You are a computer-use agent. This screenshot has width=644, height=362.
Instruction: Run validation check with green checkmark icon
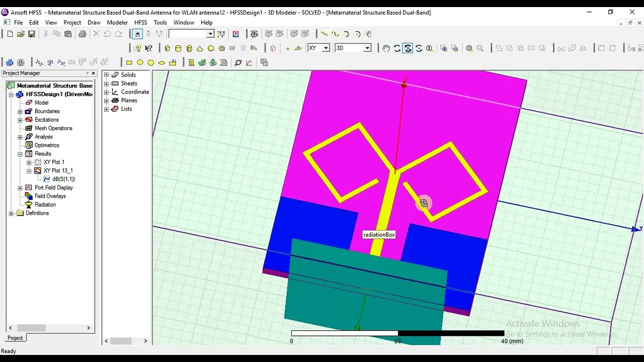tap(202, 63)
